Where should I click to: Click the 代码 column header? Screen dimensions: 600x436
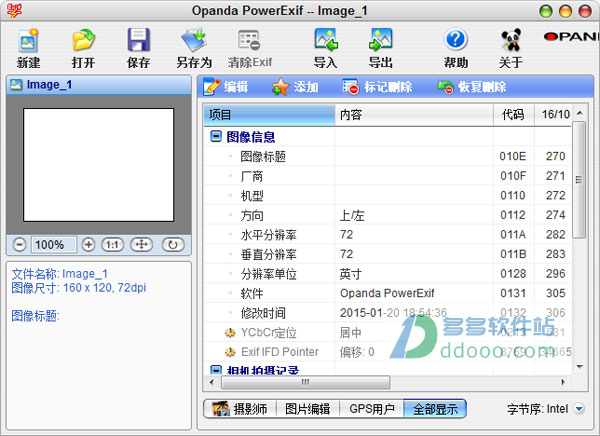point(514,114)
